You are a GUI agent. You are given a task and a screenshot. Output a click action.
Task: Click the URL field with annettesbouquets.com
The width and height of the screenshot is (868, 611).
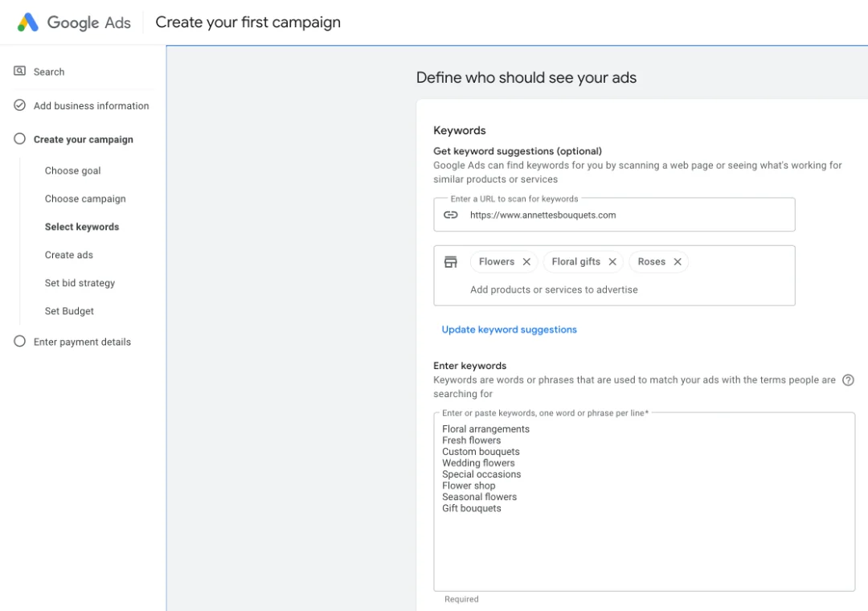pos(615,215)
